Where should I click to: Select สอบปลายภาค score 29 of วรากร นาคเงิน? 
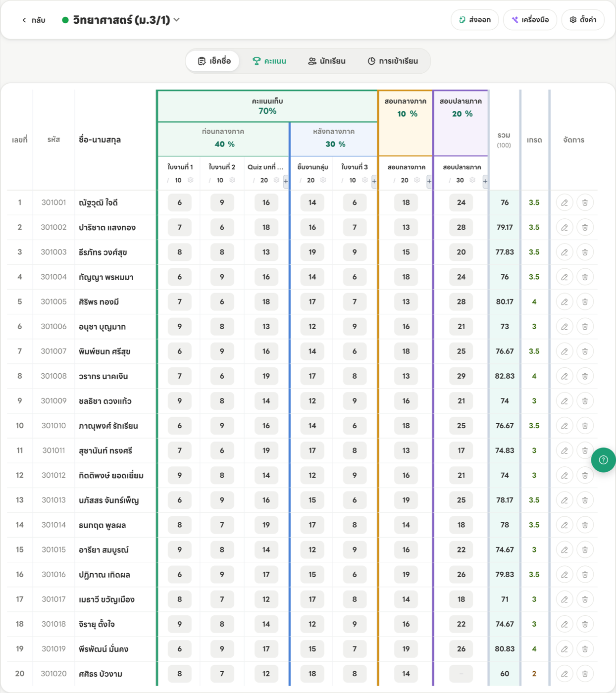click(x=461, y=376)
